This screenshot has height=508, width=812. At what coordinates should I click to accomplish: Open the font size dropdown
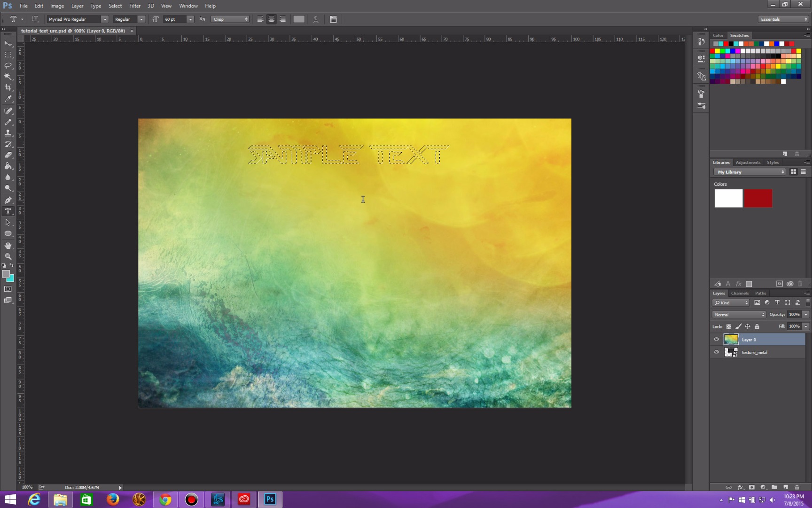point(190,19)
